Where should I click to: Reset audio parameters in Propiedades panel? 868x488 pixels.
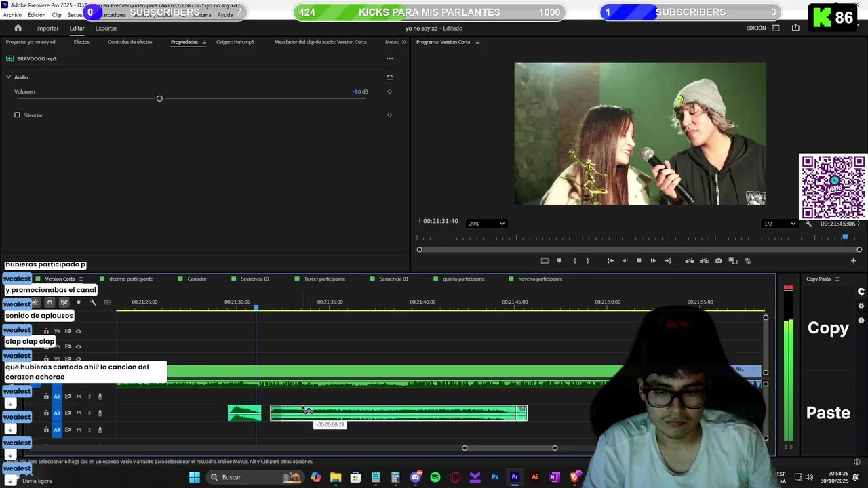[389, 77]
